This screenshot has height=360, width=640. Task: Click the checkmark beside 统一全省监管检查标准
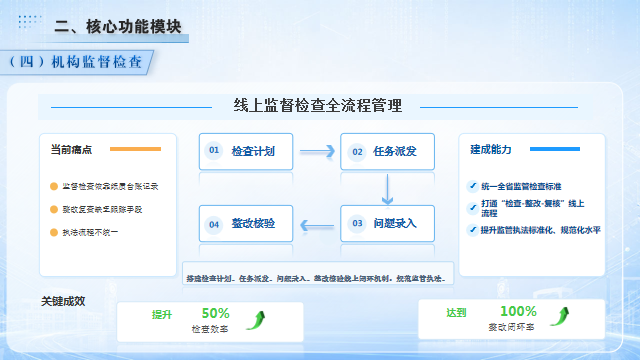click(473, 186)
